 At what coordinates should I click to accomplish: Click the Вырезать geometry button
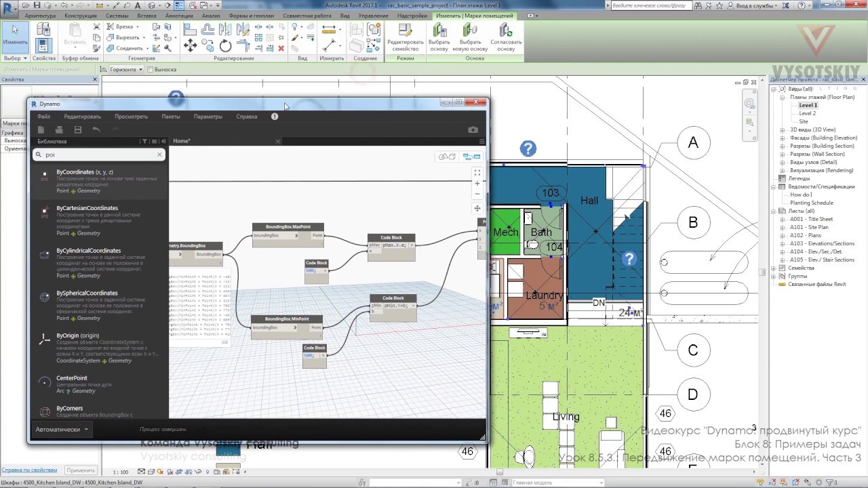tap(127, 37)
